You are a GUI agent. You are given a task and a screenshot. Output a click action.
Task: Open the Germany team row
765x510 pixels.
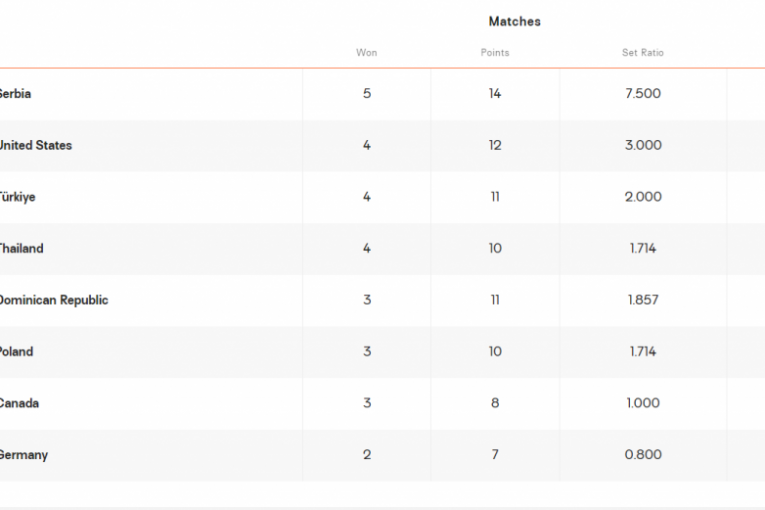24,455
